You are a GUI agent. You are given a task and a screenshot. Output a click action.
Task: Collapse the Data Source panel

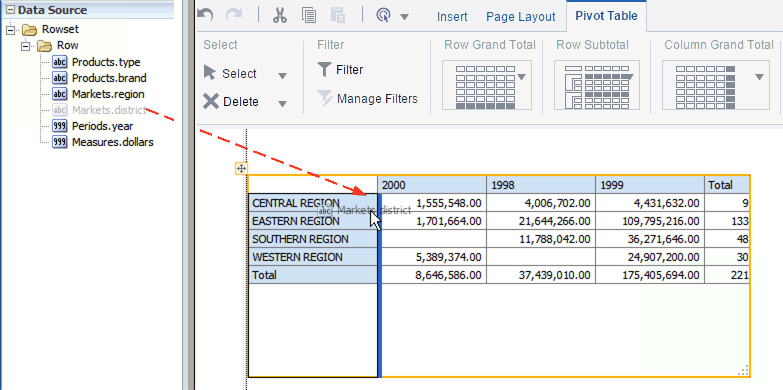point(11,10)
